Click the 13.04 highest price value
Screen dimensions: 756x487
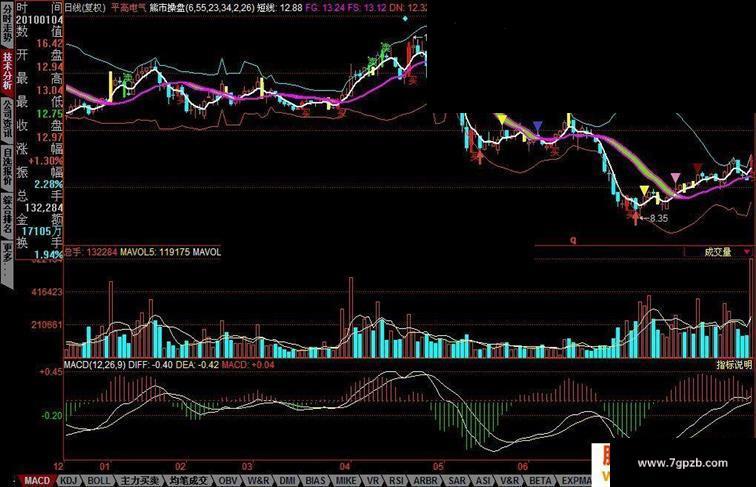(49, 90)
